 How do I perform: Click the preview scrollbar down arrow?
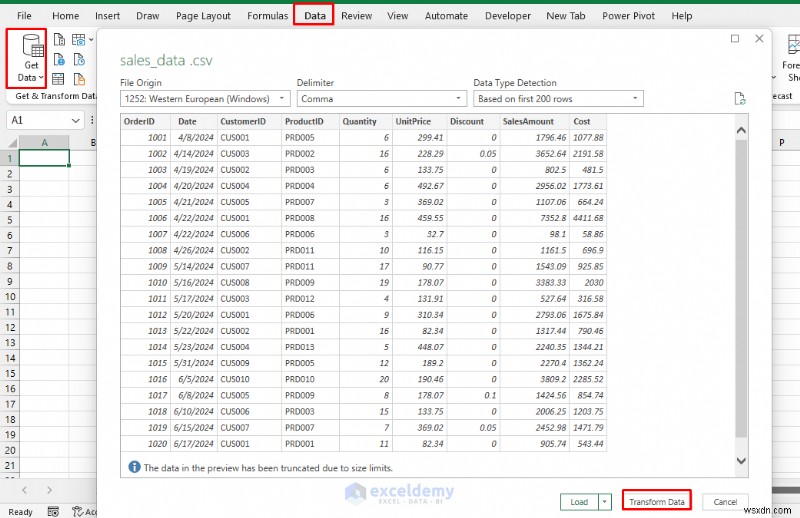click(x=741, y=461)
